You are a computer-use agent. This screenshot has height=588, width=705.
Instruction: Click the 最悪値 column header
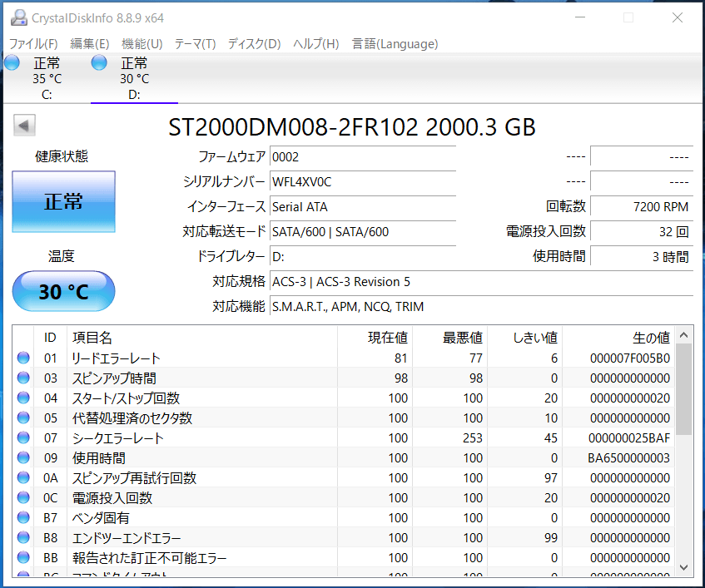(x=450, y=338)
